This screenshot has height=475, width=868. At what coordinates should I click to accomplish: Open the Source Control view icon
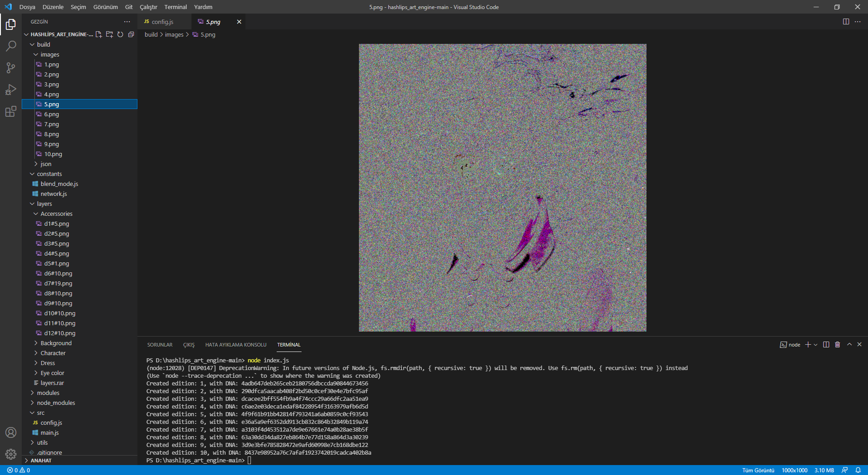[x=11, y=68]
